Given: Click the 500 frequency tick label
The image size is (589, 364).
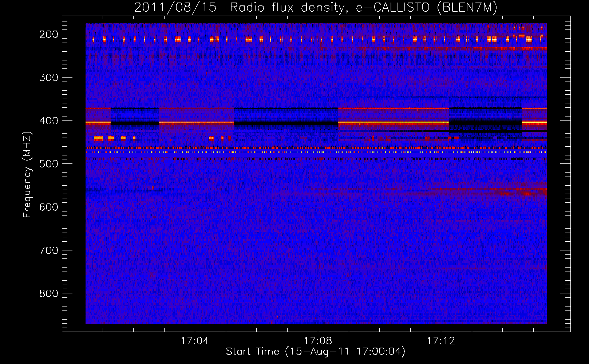Looking at the screenshot, I should click(x=49, y=164).
